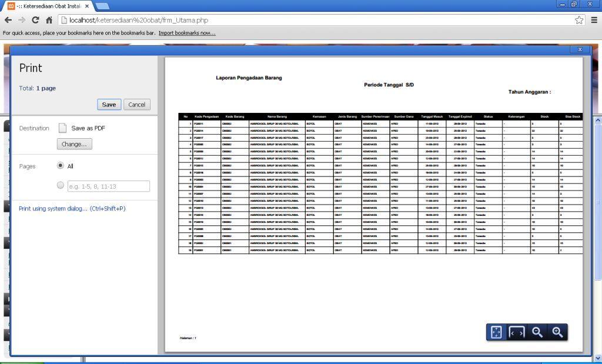The width and height of the screenshot is (602, 364).
Task: Click the No column header
Action: [x=185, y=116]
